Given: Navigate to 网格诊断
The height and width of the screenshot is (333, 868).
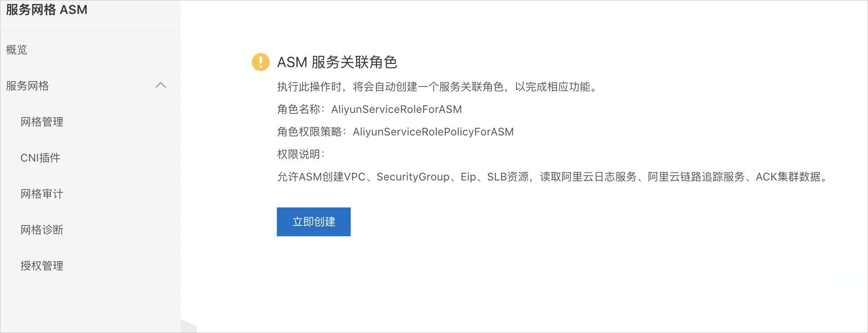Looking at the screenshot, I should pyautogui.click(x=42, y=229).
